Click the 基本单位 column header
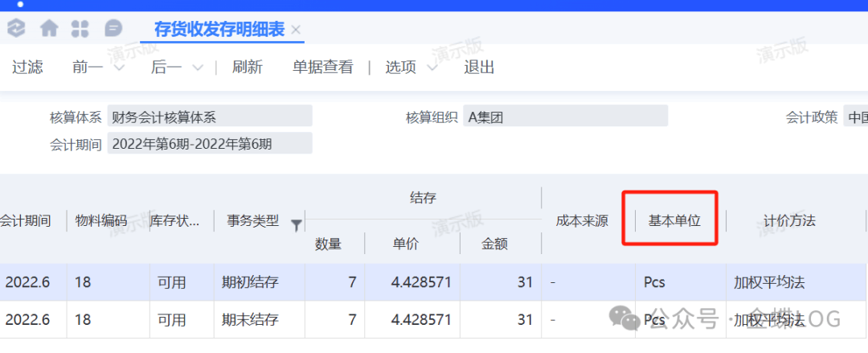 pyautogui.click(x=674, y=220)
